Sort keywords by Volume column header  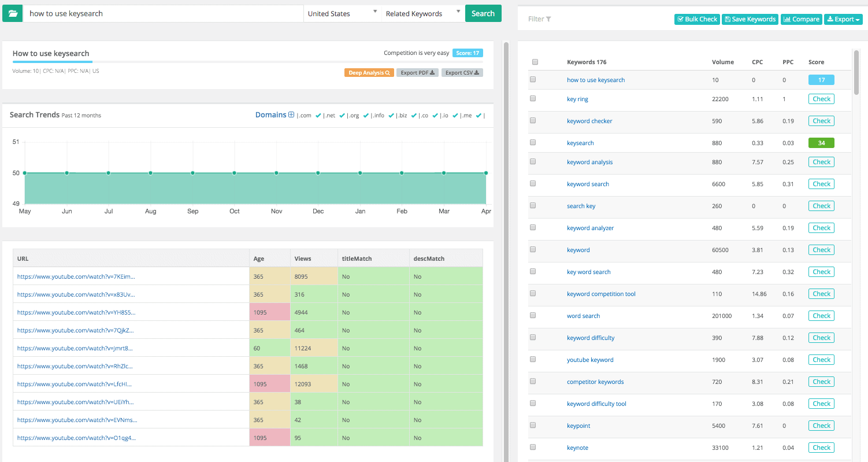[723, 62]
